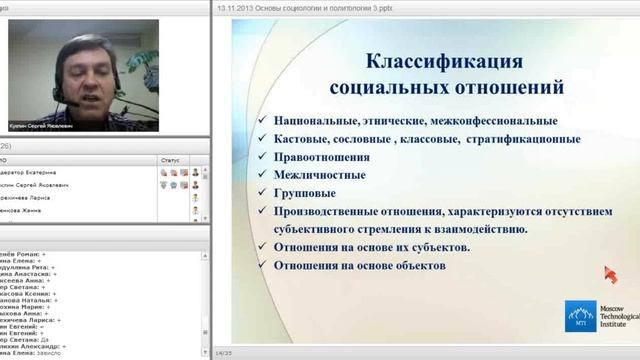The image size is (640, 360).
Task: Click the bullet Межличностные
Action: point(320,175)
